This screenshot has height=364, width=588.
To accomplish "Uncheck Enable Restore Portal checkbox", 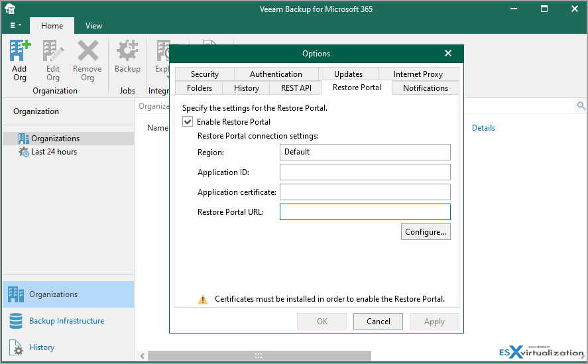I will coord(188,121).
